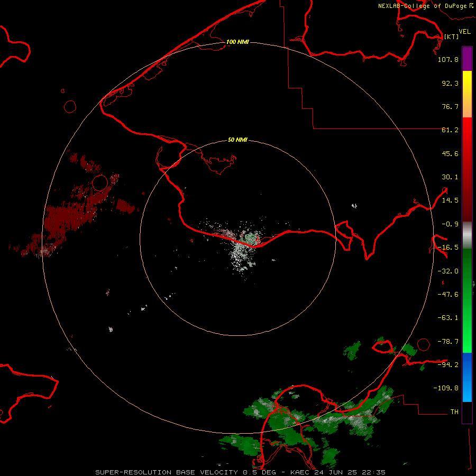This screenshot has width=476, height=476.
Task: Click the 14.5 velocity scale value
Action: (450, 200)
